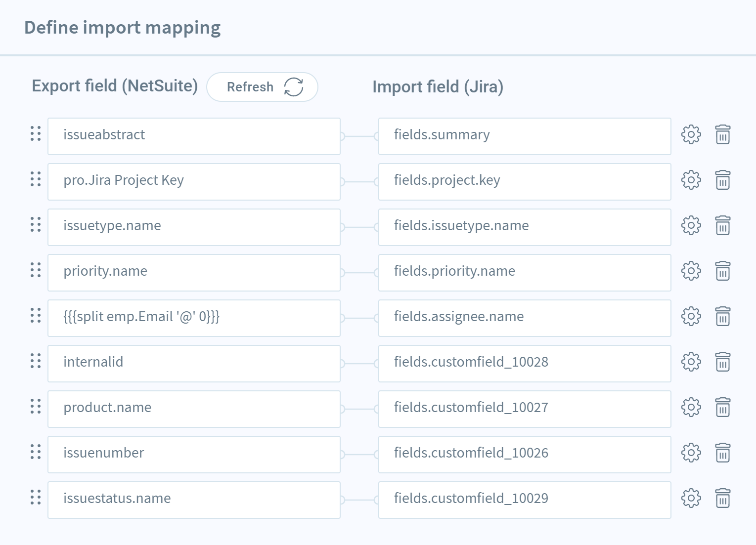Grab the drag handle for internalid row
756x545 pixels.
point(36,361)
